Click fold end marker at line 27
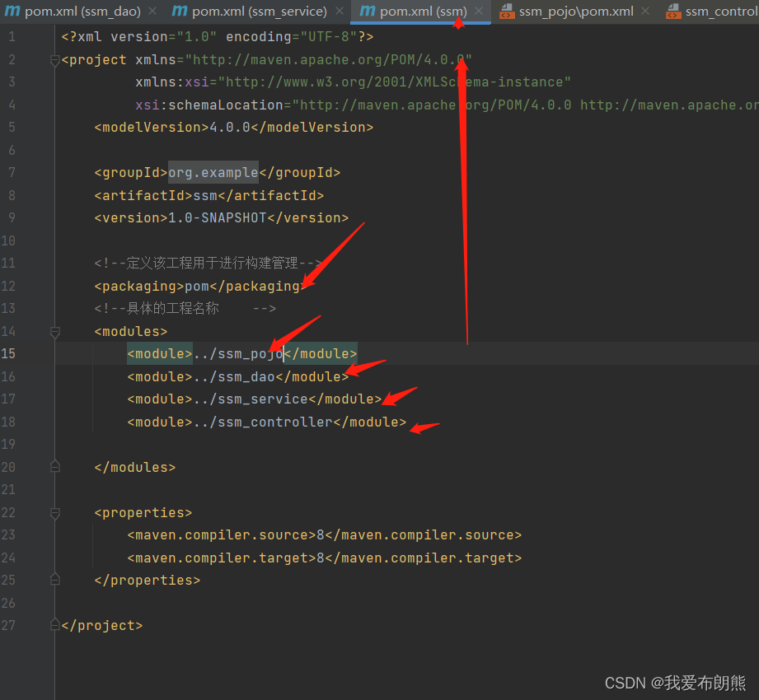This screenshot has height=700, width=759. click(x=54, y=624)
